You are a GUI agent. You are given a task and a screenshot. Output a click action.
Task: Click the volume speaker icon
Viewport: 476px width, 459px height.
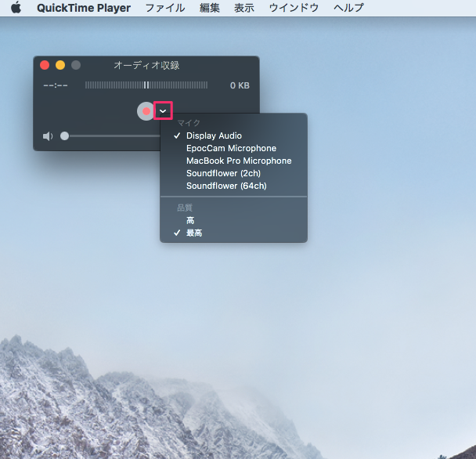click(48, 136)
